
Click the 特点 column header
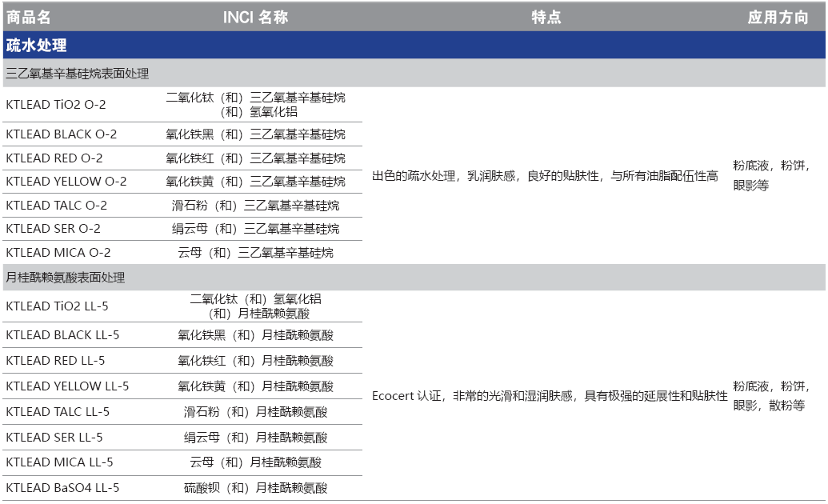pos(546,18)
